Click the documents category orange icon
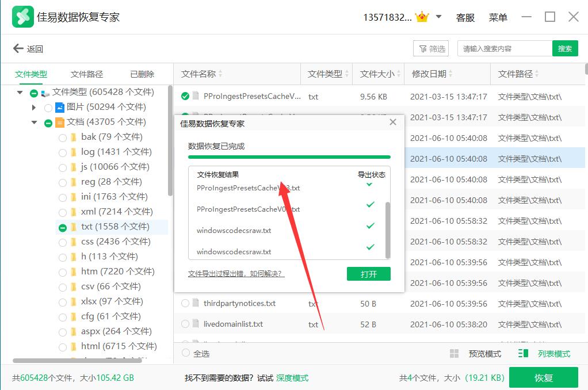Image resolution: width=588 pixels, height=390 pixels. (60, 123)
